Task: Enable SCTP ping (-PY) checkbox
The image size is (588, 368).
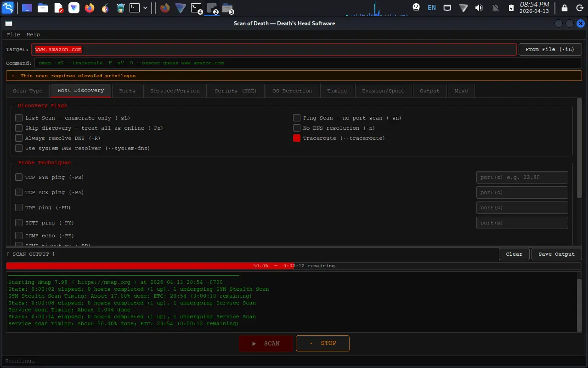Action: pyautogui.click(x=19, y=223)
